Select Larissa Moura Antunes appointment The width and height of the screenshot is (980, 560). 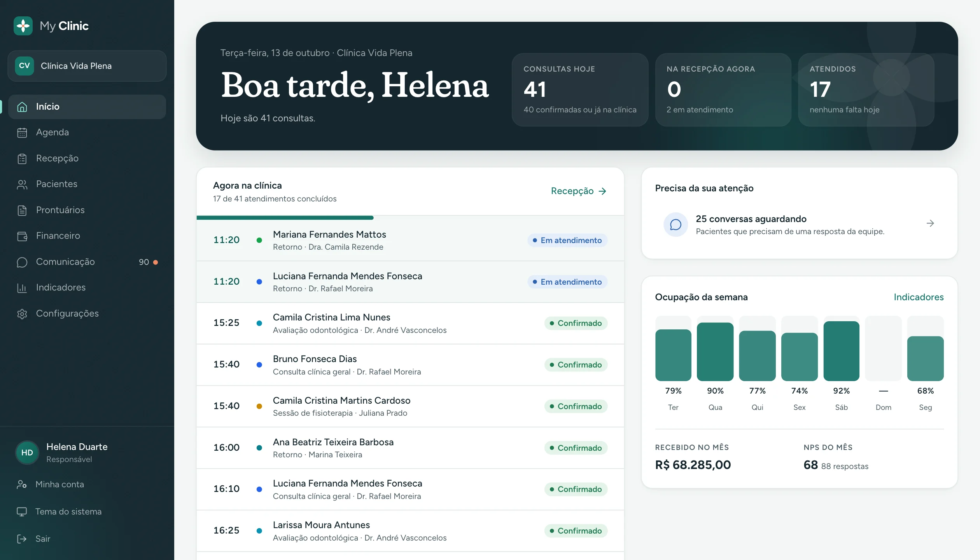(410, 531)
